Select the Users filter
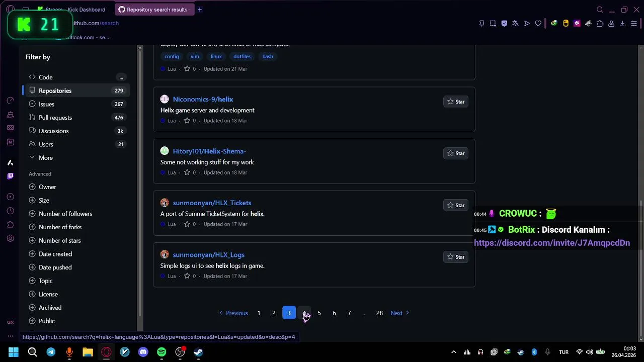The width and height of the screenshot is (644, 362). tap(76, 144)
